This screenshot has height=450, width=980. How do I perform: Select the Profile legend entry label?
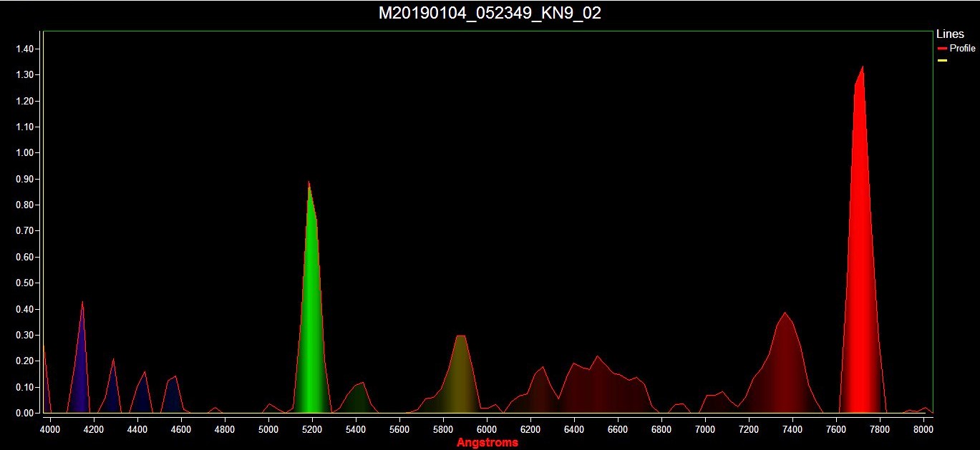click(962, 49)
